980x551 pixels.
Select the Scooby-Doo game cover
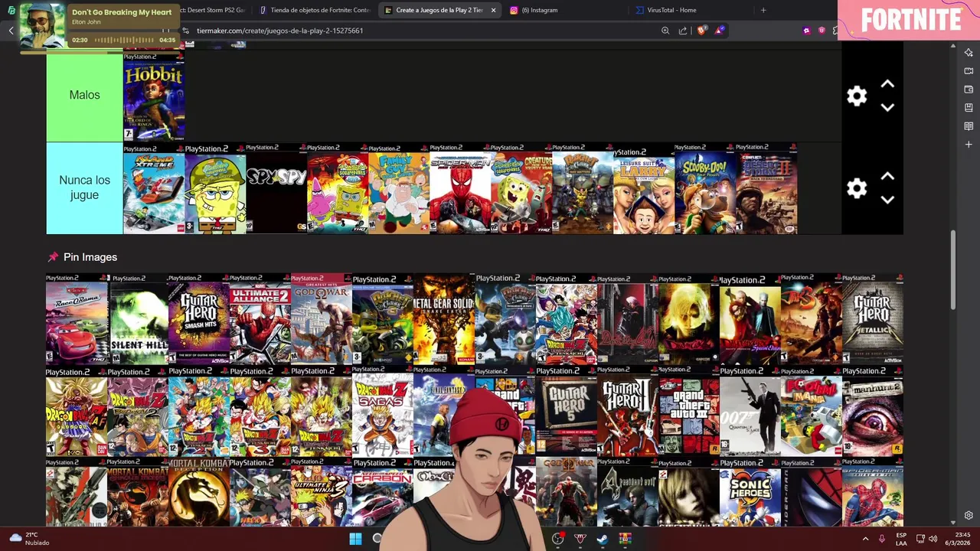pos(705,188)
